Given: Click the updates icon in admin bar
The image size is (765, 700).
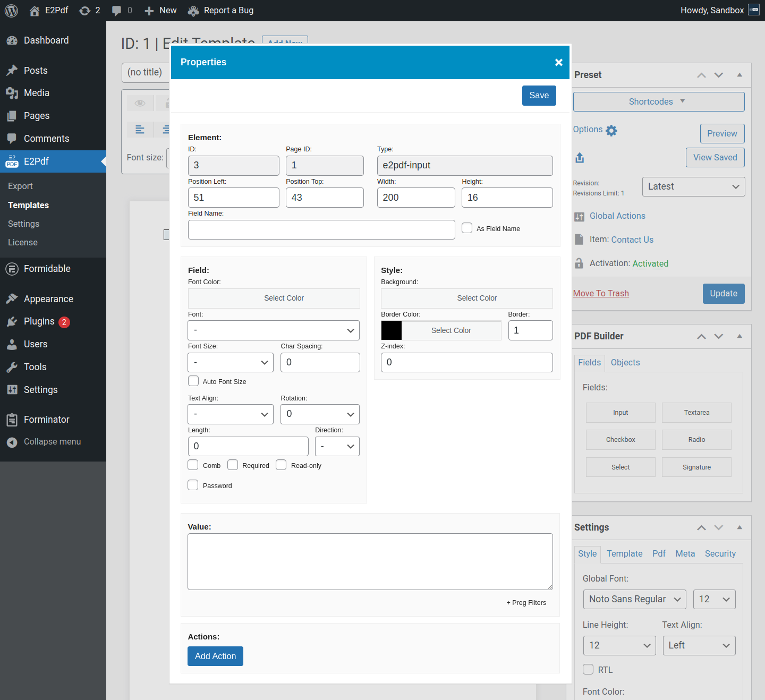Looking at the screenshot, I should pyautogui.click(x=84, y=11).
